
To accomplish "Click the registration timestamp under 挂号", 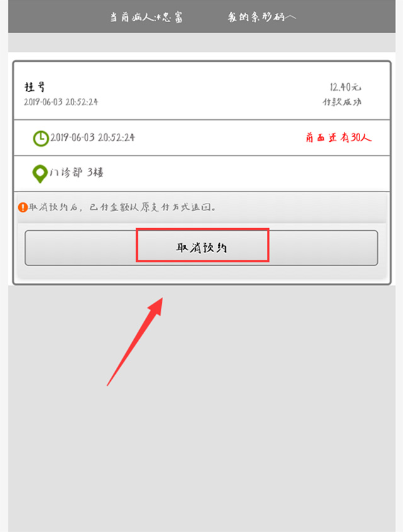I will click(x=61, y=101).
